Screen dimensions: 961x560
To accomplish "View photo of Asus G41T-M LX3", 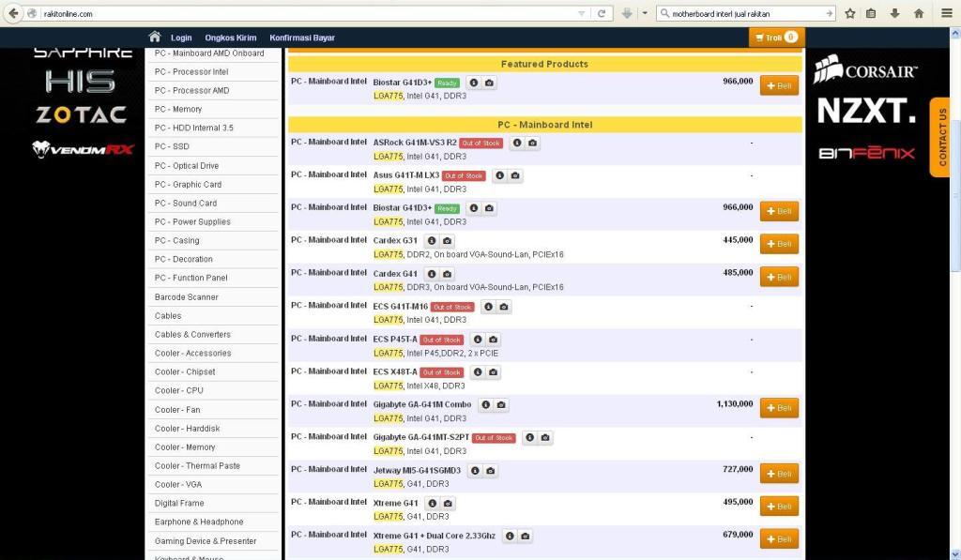I will point(515,175).
